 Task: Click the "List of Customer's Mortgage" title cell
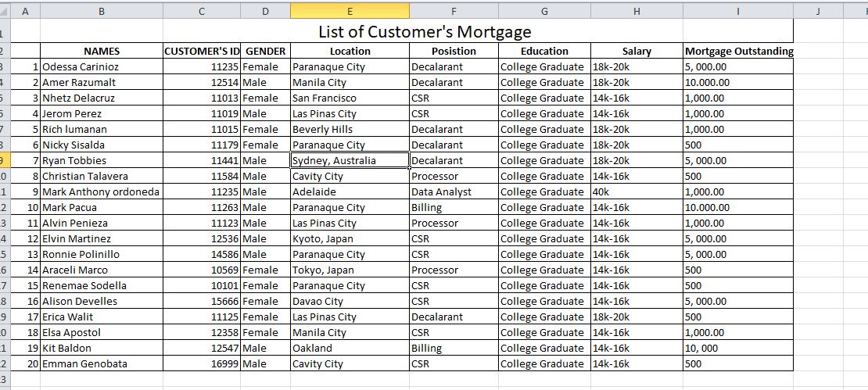click(425, 32)
